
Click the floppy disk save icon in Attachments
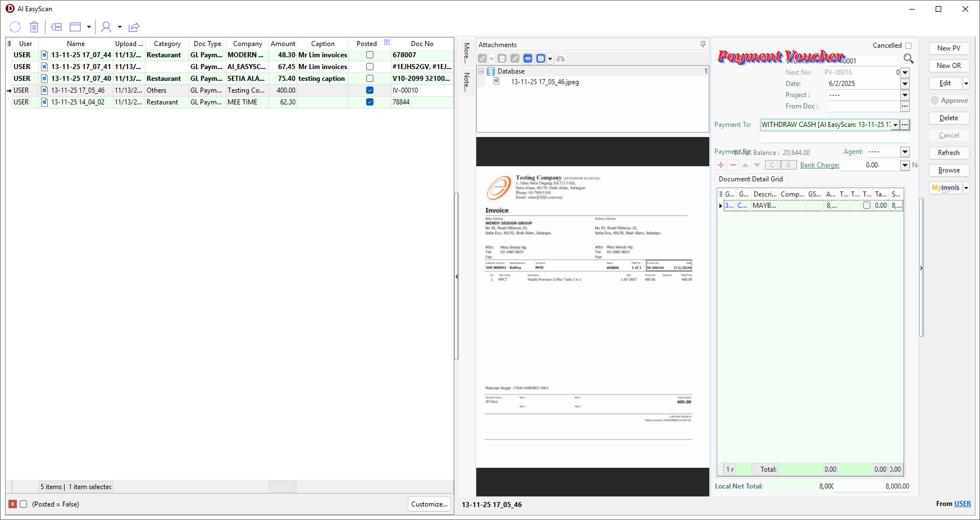pyautogui.click(x=540, y=58)
